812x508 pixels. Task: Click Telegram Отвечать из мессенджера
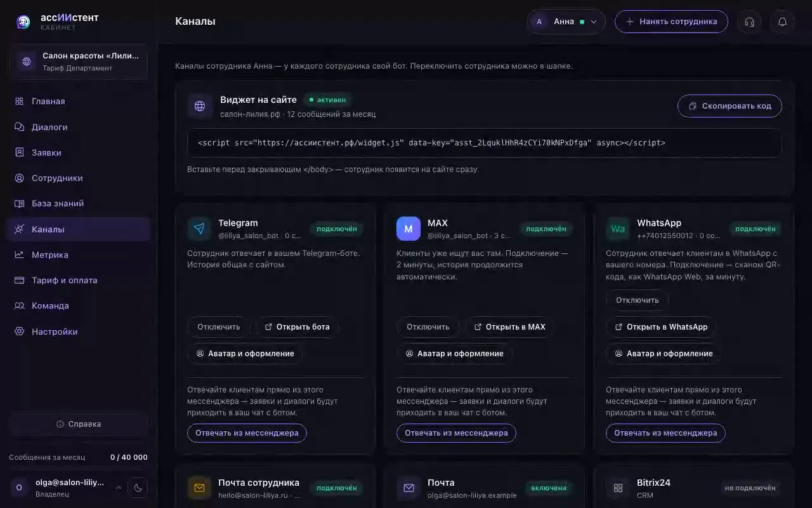pos(247,433)
